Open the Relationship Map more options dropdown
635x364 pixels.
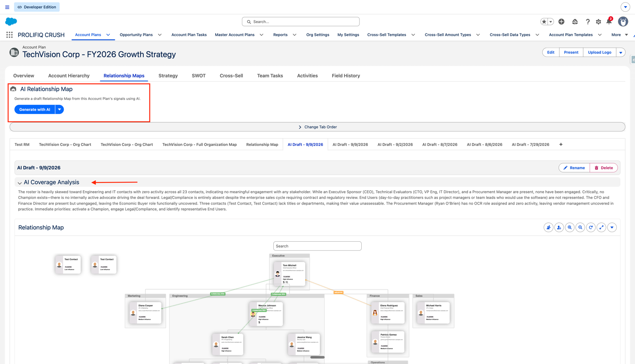[612, 227]
